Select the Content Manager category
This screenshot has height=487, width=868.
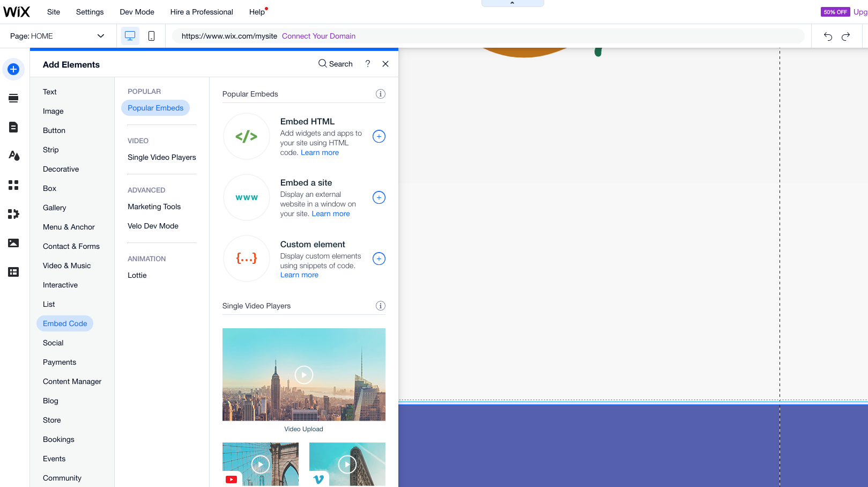[72, 381]
